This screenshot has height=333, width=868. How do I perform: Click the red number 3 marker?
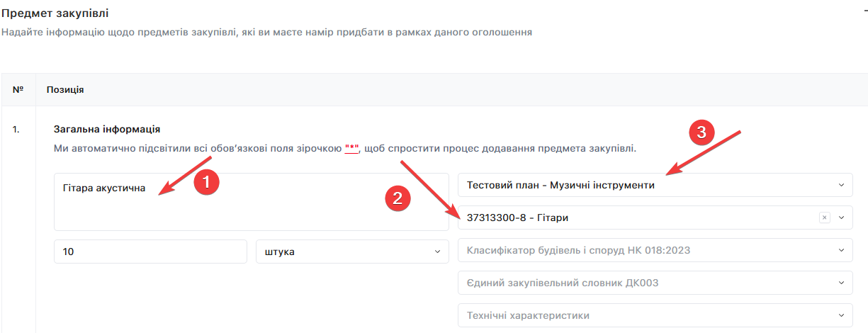(x=701, y=132)
